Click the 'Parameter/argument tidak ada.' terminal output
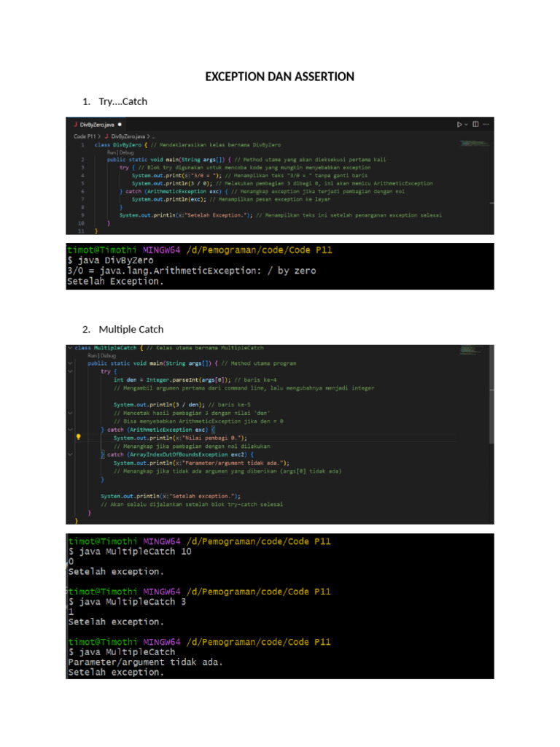This screenshot has height=747, width=560. [x=146, y=662]
